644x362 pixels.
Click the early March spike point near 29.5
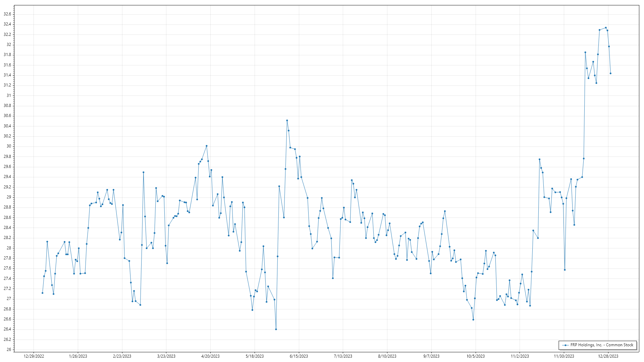click(143, 172)
